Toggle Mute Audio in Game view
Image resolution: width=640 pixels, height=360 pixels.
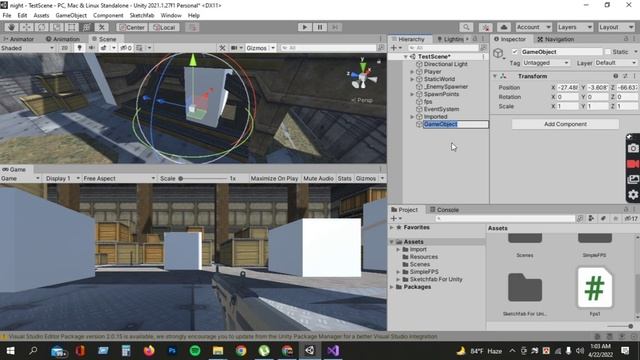pyautogui.click(x=318, y=178)
